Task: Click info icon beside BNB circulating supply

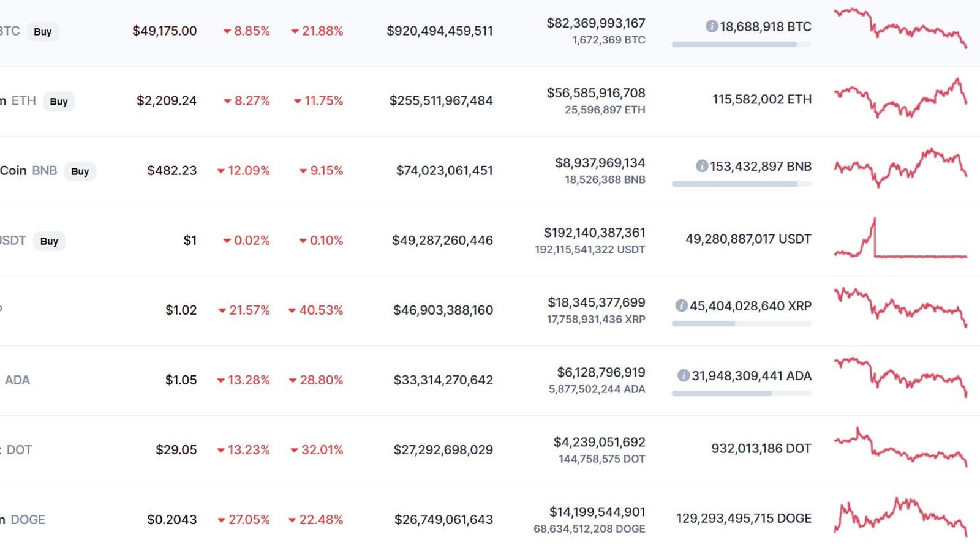Action: (702, 166)
